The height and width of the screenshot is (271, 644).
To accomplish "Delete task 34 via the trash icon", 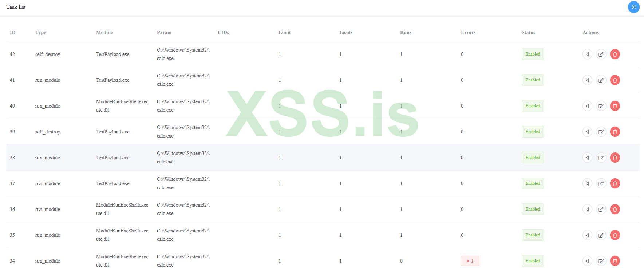I will click(x=615, y=261).
